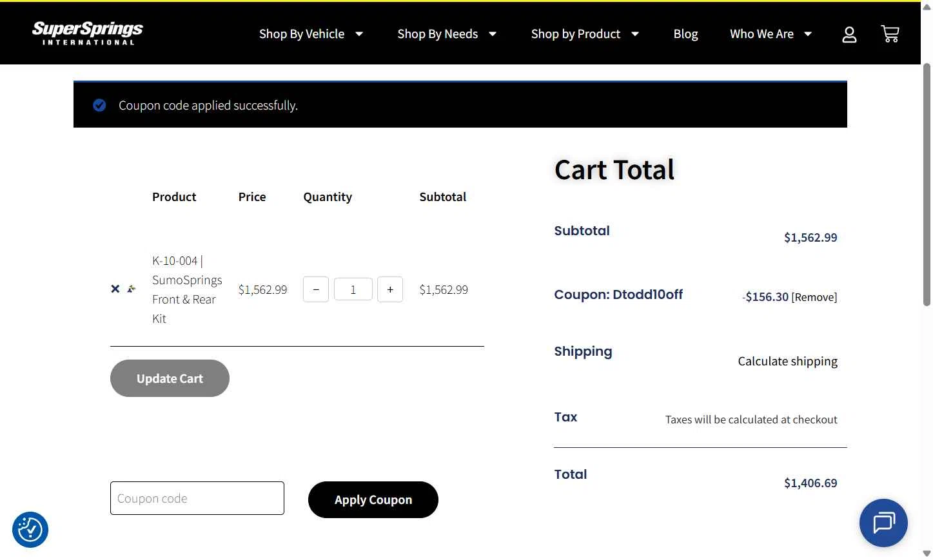Click the Price column header
Image resolution: width=933 pixels, height=560 pixels.
pyautogui.click(x=252, y=197)
